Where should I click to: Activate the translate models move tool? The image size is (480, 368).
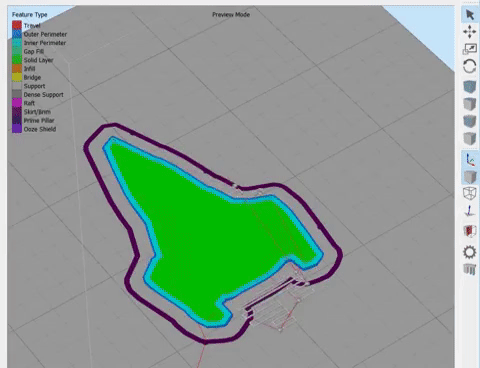point(470,32)
